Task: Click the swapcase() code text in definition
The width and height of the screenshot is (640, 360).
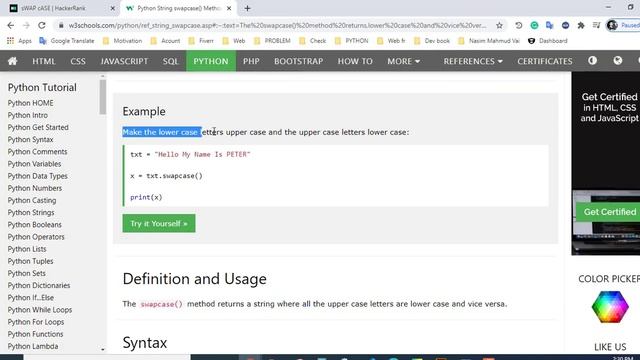Action: 161,304
